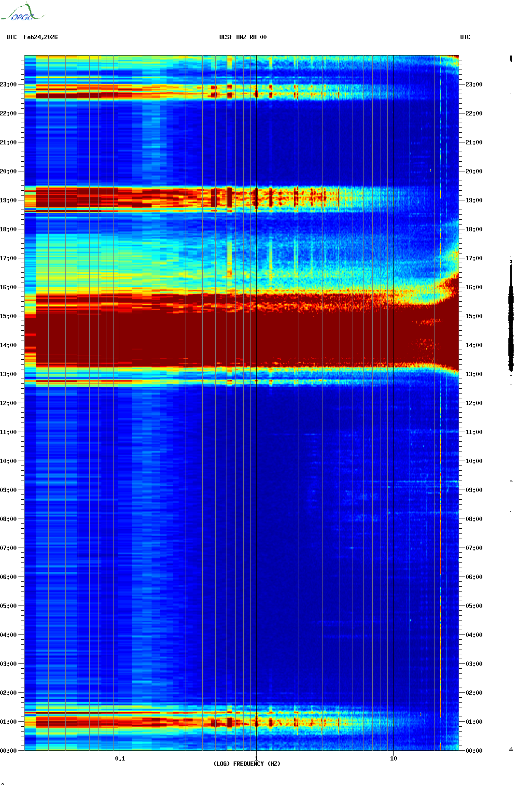
Task: Click the 03:00 label on the left time axis
Action: point(8,664)
